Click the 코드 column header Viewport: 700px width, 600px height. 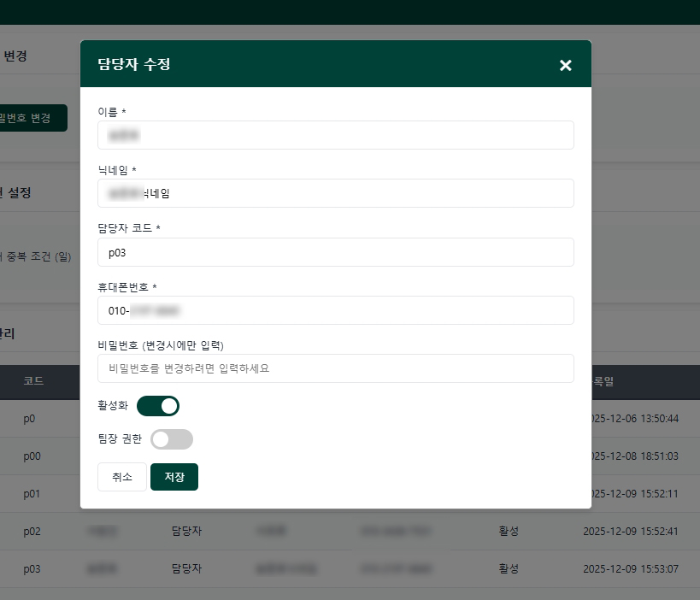point(32,382)
